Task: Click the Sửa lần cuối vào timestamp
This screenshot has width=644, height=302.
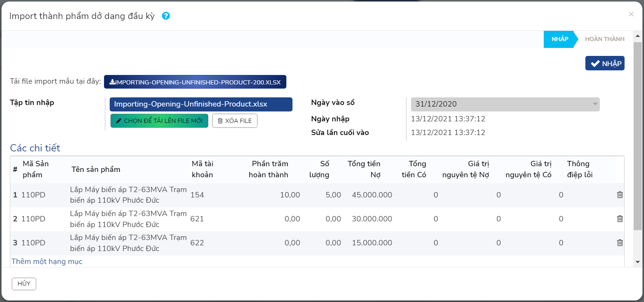Action: tap(448, 132)
